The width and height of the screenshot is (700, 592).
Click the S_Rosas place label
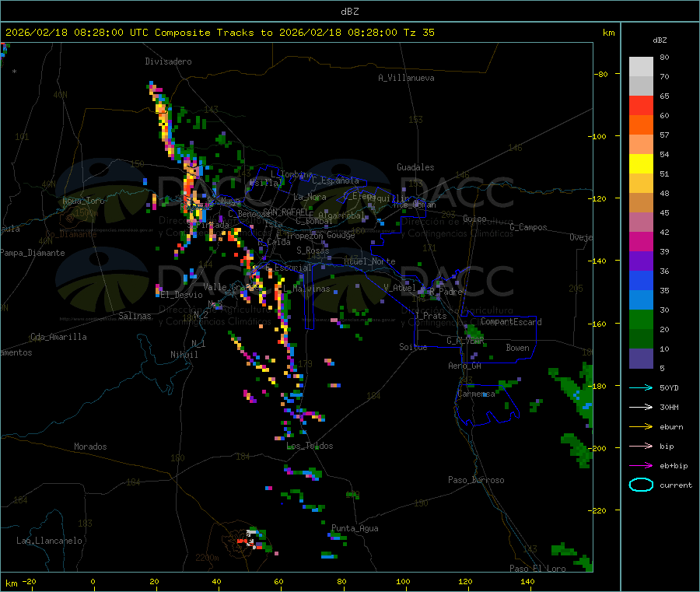(313, 250)
